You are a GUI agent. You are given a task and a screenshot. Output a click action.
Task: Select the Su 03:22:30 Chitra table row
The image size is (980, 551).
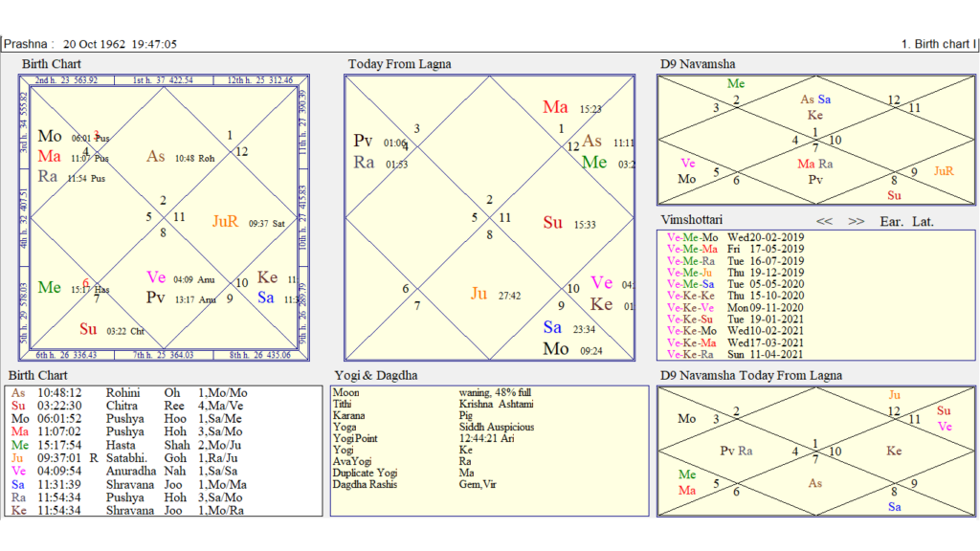click(127, 406)
